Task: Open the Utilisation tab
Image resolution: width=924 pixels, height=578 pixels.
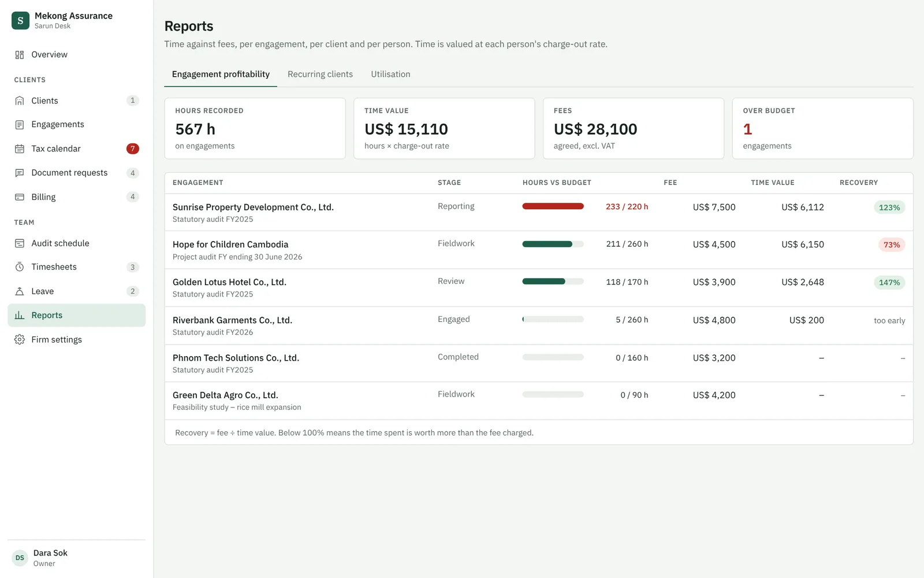Action: pyautogui.click(x=390, y=75)
